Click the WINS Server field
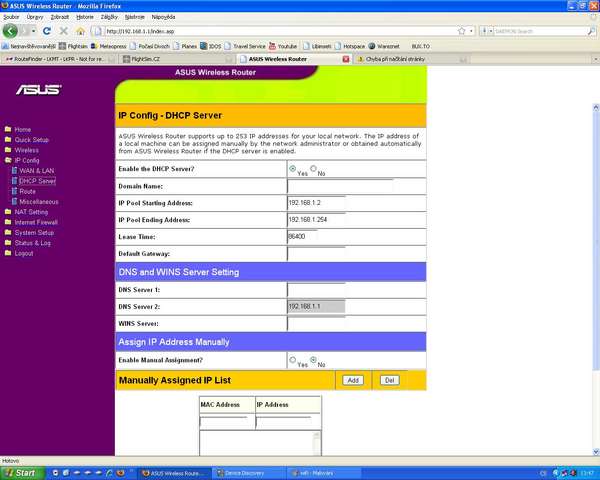Image resolution: width=600 pixels, height=480 pixels. tap(316, 323)
